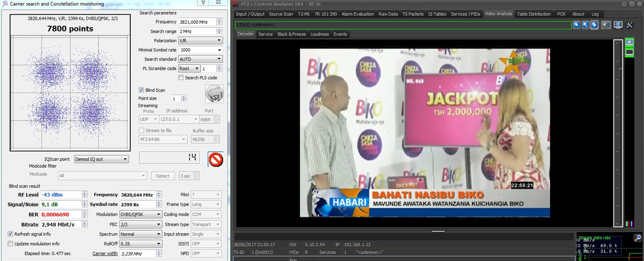This screenshot has width=644, height=261.
Task: Open the Services / PIDs tab
Action: 465,14
